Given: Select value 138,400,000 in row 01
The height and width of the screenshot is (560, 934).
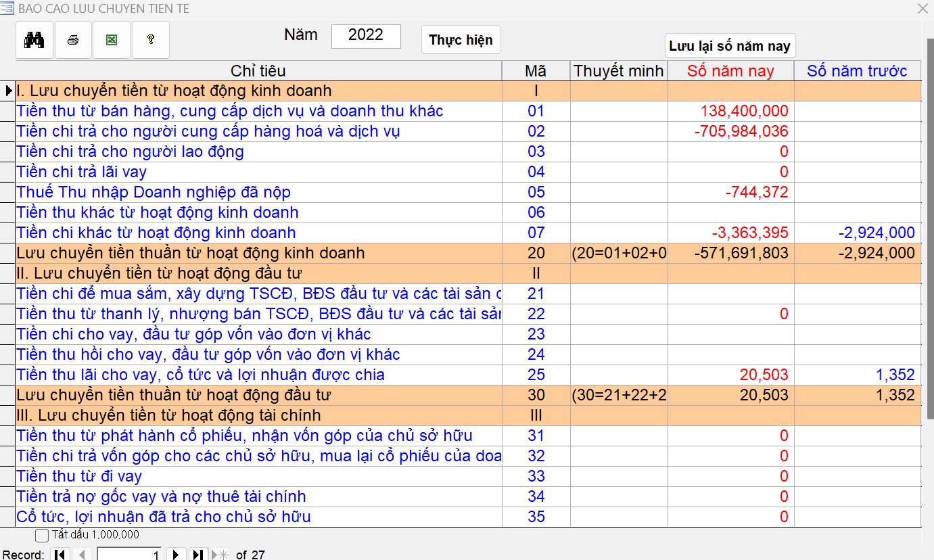Looking at the screenshot, I should pos(744,111).
